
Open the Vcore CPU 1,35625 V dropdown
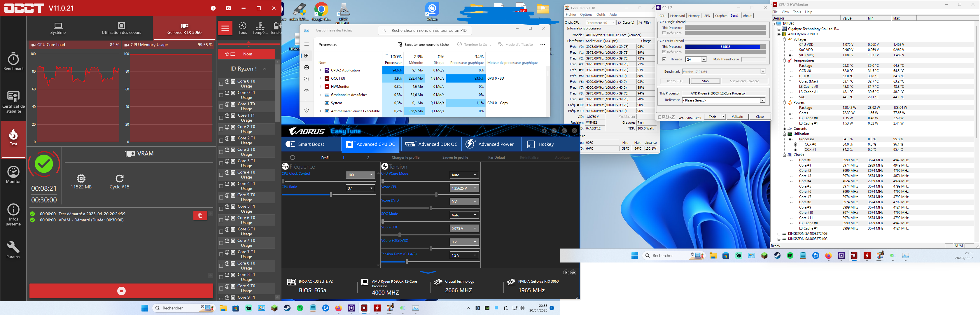(464, 188)
